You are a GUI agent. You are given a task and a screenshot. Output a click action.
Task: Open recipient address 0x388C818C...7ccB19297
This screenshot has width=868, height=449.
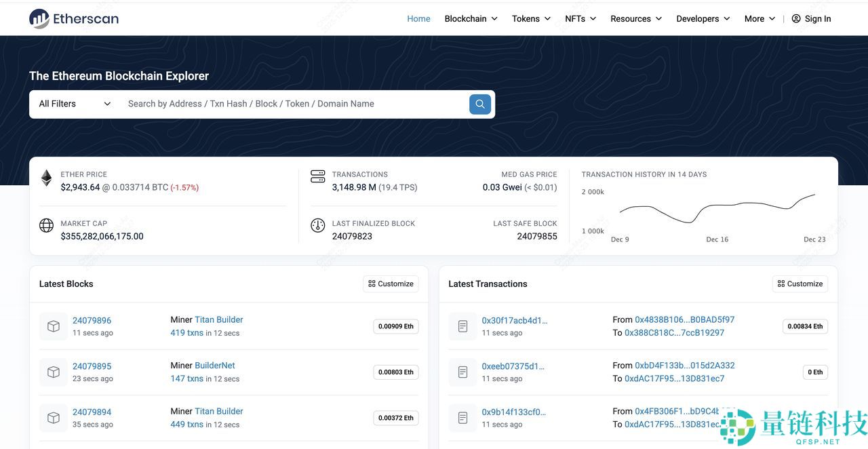pos(674,333)
